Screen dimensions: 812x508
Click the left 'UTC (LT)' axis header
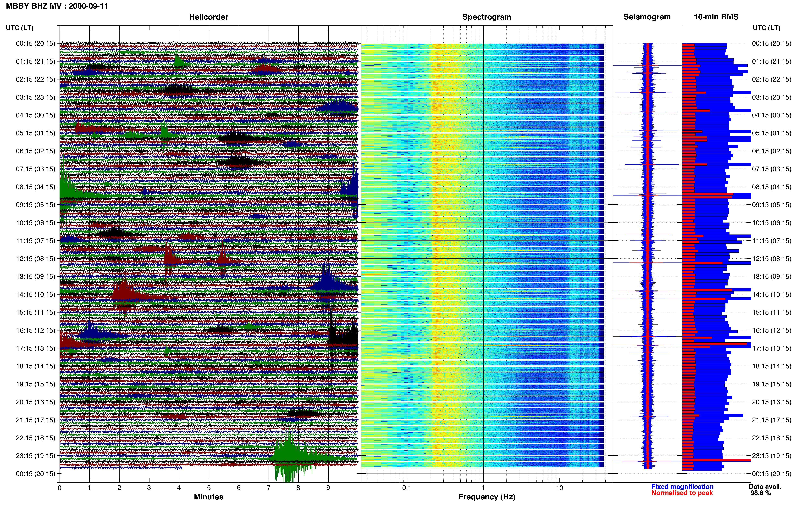click(19, 28)
